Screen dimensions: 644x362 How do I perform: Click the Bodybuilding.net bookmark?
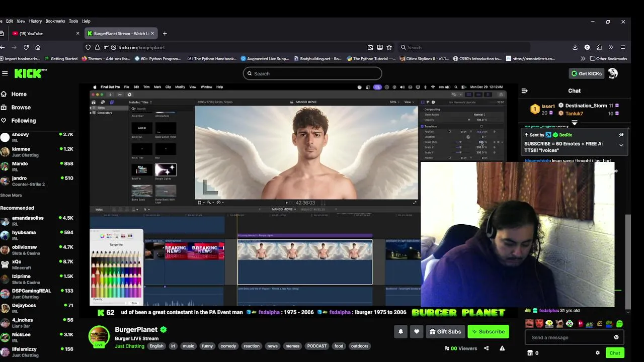pos(316,58)
